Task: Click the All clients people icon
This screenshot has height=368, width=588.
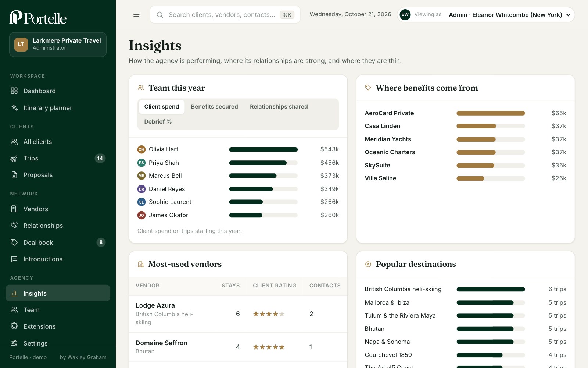Action: pyautogui.click(x=14, y=142)
